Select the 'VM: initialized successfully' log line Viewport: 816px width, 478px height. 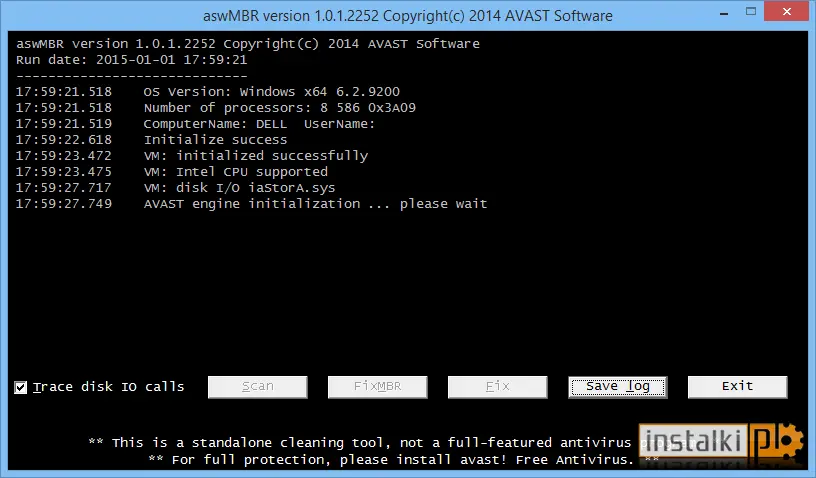point(192,156)
